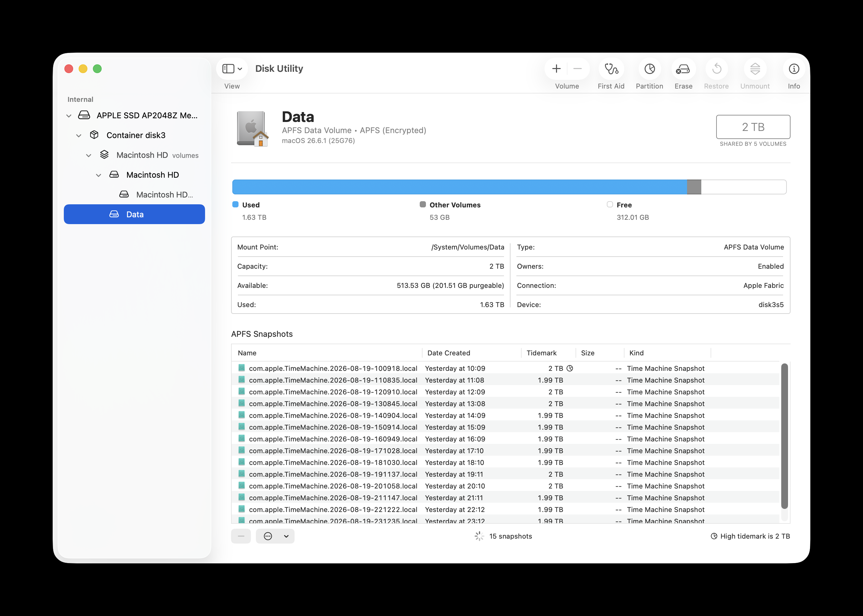863x616 pixels.
Task: Select snapshot com.apple.TimeMachine.2026-08-19-181030.local
Action: tap(506, 462)
